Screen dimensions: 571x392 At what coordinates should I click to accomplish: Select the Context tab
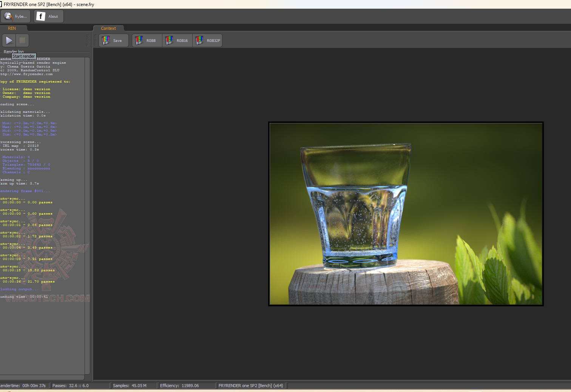(108, 28)
